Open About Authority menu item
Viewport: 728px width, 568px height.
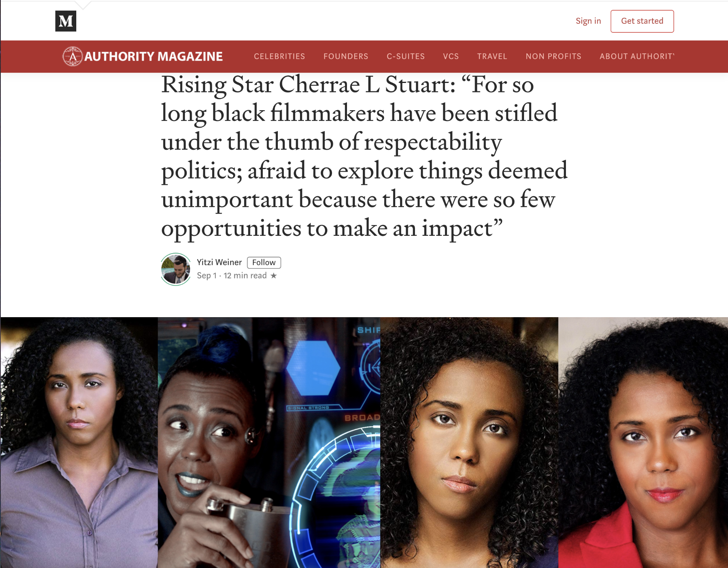(x=637, y=56)
